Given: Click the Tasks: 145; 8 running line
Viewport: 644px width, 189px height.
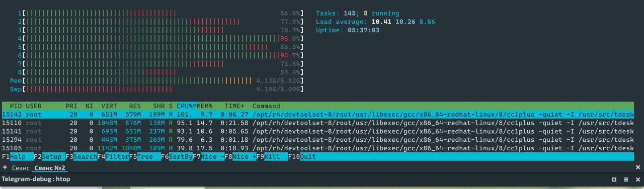Looking at the screenshot, I should 358,13.
